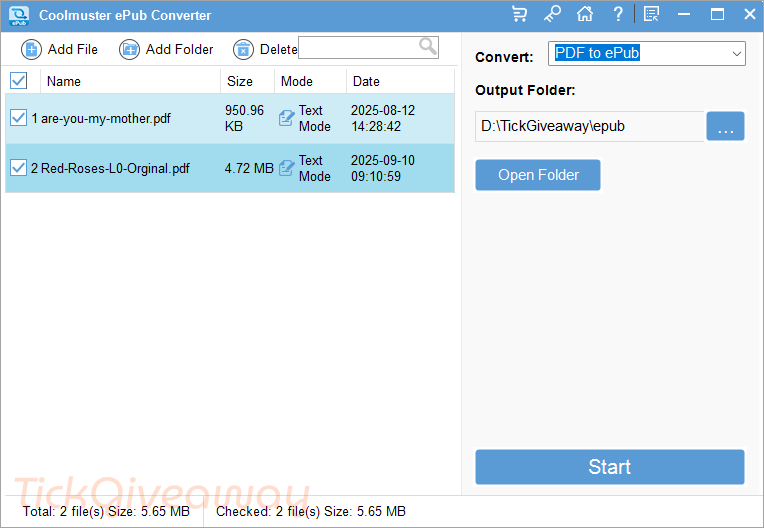Sort by the Date column header
This screenshot has width=764, height=528.
[401, 81]
